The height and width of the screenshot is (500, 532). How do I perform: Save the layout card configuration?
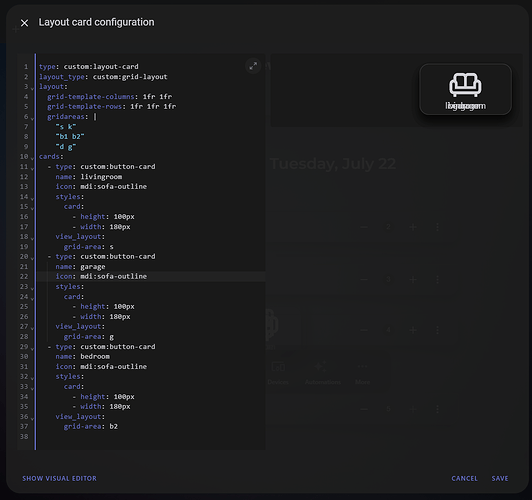coord(500,478)
